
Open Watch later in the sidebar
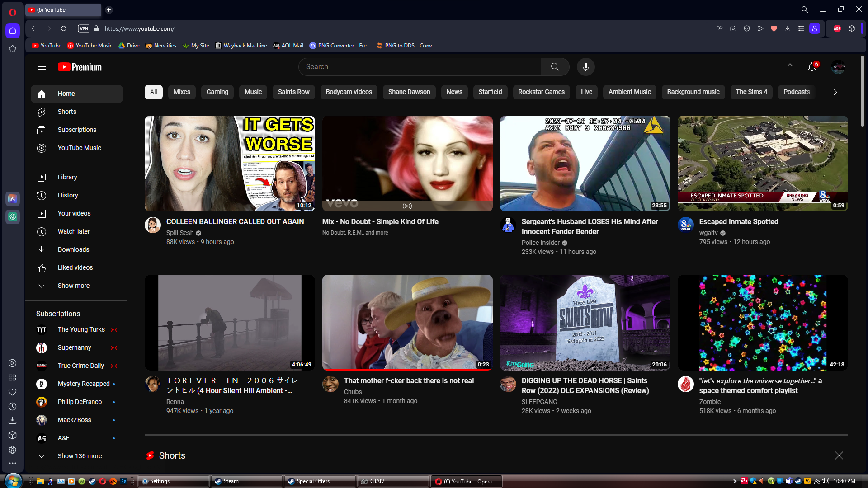pyautogui.click(x=74, y=231)
